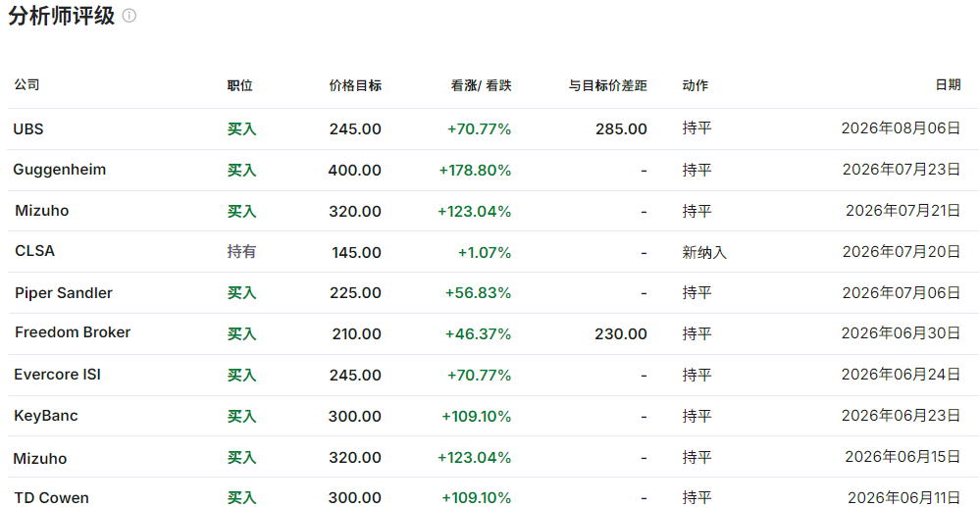
Task: Select the Evercore ISI company name
Action: 58,375
